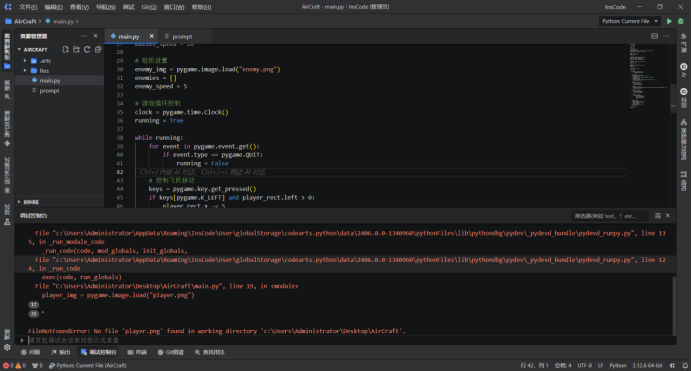Click AirCraft in the breadcrumb
This screenshot has height=371, width=692.
pos(25,21)
